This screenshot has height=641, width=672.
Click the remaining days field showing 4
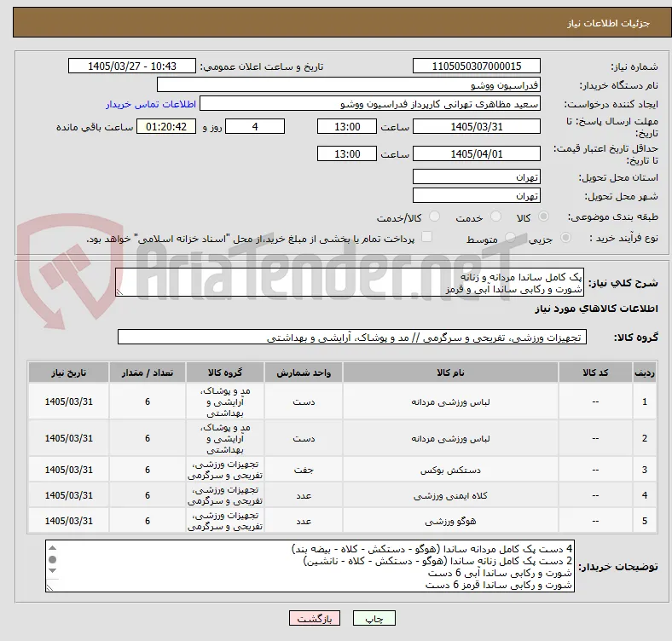tap(255, 126)
